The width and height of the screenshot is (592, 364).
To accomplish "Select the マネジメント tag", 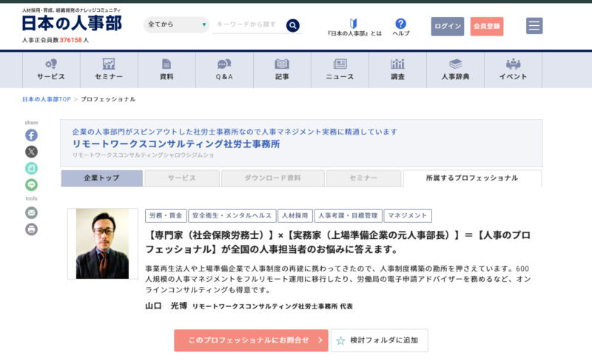I will coord(408,215).
